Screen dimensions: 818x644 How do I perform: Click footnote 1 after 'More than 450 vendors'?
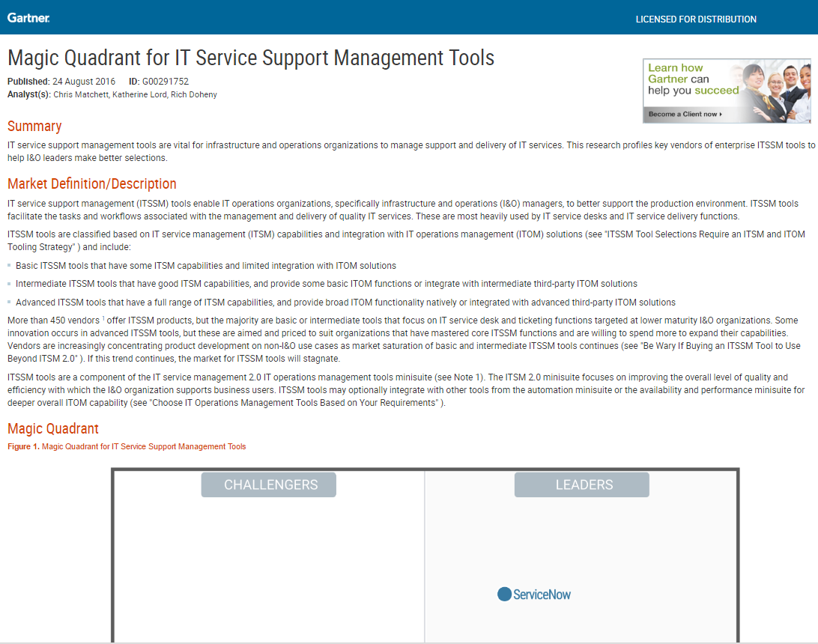pyautogui.click(x=103, y=318)
